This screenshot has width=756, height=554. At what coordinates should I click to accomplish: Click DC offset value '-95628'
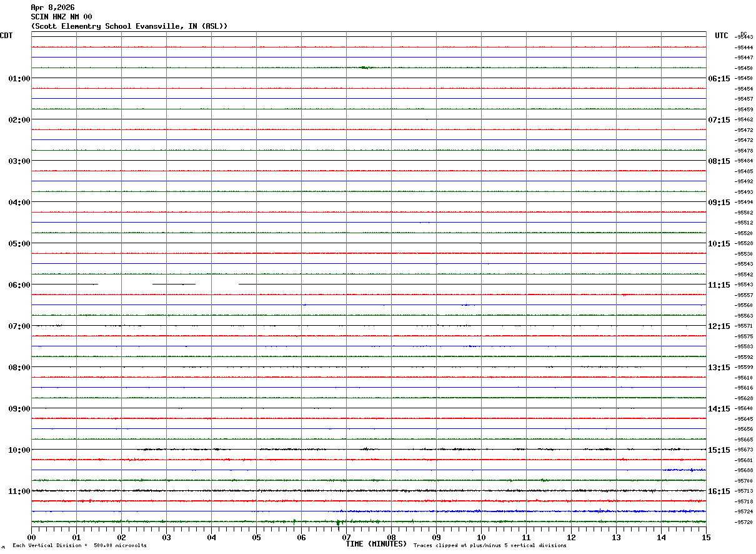click(x=744, y=398)
